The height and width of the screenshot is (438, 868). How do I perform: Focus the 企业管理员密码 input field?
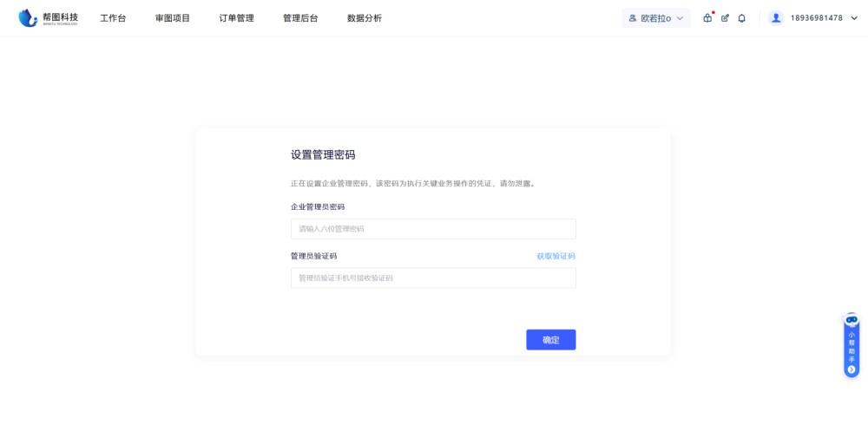pos(433,229)
